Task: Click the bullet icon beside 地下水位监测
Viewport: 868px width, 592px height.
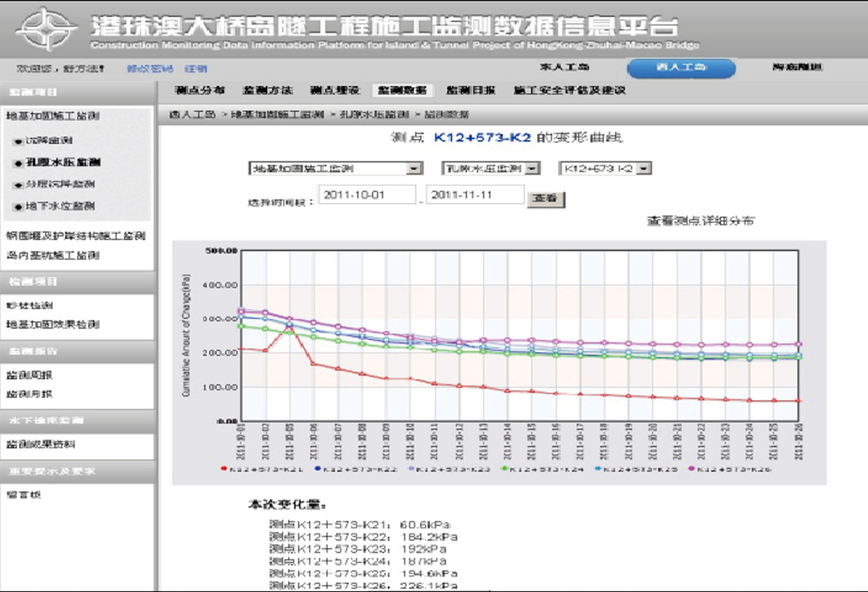Action: coord(19,207)
